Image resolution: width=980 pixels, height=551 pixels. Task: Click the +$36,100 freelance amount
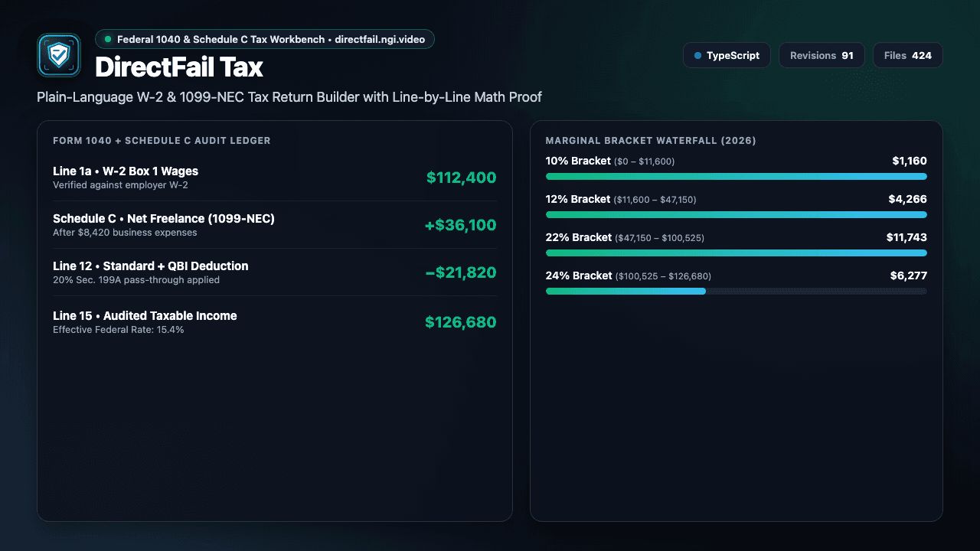461,225
